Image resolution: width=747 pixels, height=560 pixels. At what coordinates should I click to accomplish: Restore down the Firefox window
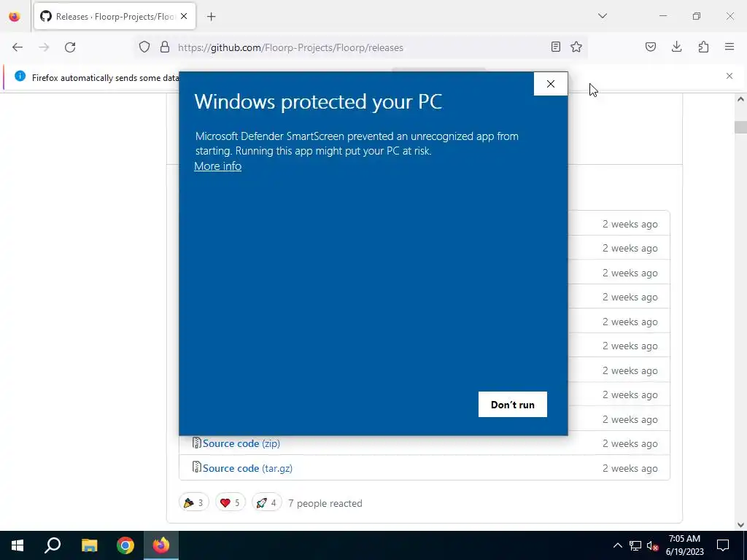point(697,16)
